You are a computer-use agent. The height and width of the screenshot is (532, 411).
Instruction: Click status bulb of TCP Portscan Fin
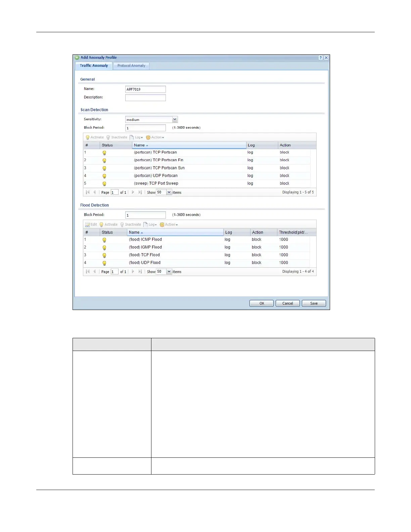point(104,161)
